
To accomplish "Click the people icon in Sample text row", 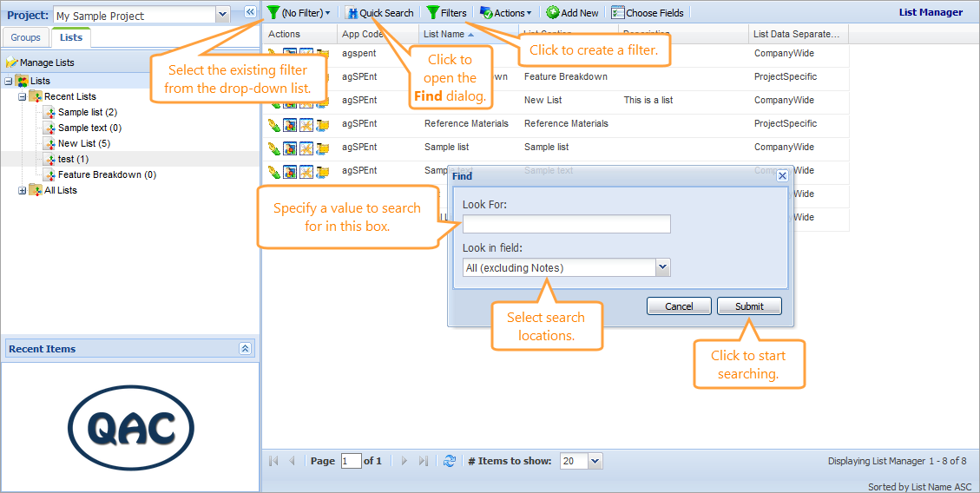I will point(289,171).
